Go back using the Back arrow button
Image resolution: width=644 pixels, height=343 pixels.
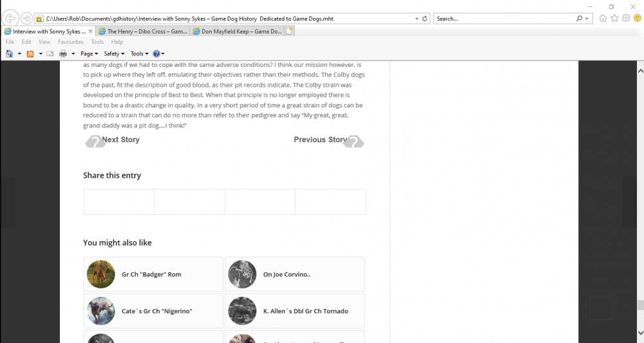pyautogui.click(x=10, y=18)
